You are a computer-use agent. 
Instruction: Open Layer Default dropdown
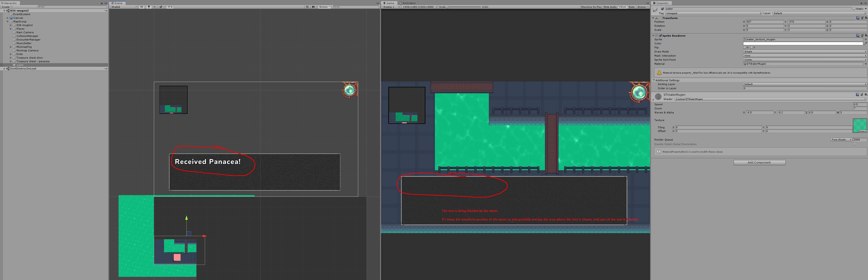coord(819,13)
